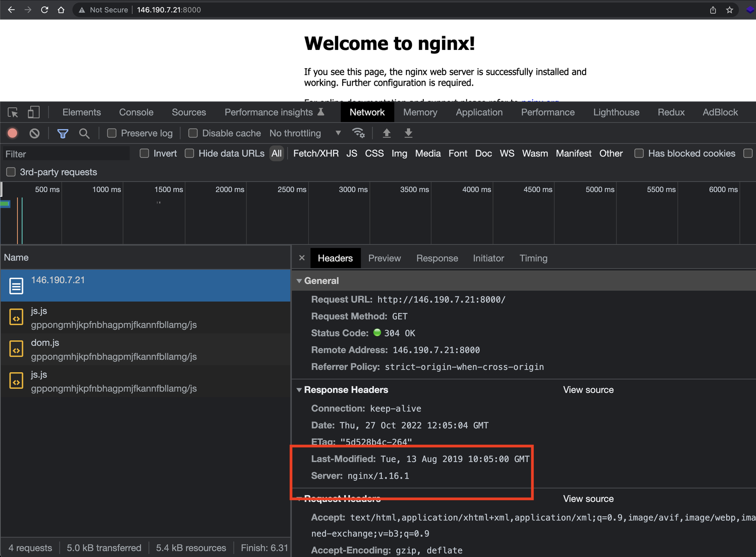Image resolution: width=756 pixels, height=557 pixels.
Task: Filter requests by All types
Action: click(277, 153)
